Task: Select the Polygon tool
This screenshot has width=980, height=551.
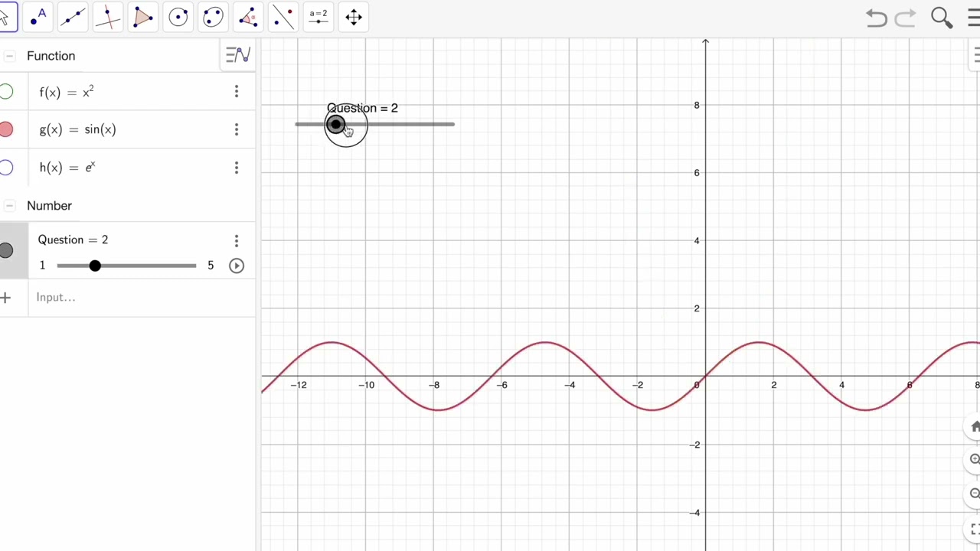Action: [143, 17]
